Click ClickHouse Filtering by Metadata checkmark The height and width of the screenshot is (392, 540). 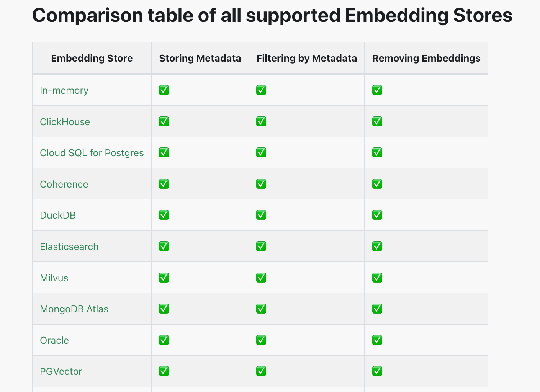tap(261, 121)
